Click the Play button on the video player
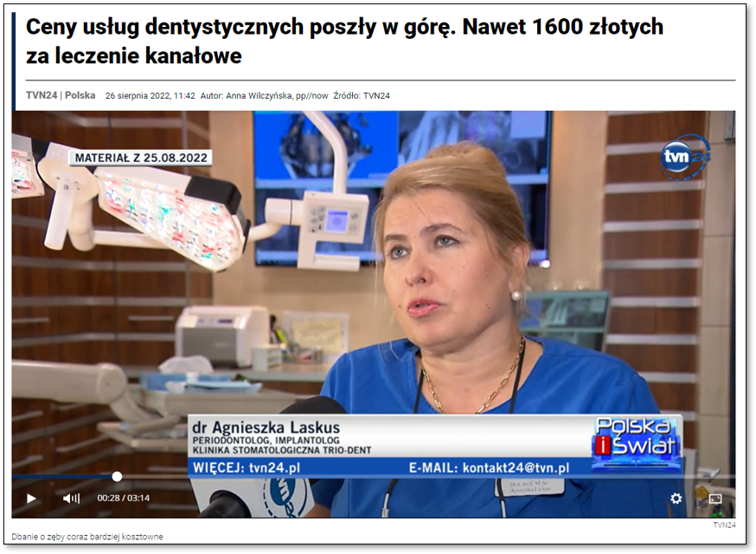 (31, 498)
